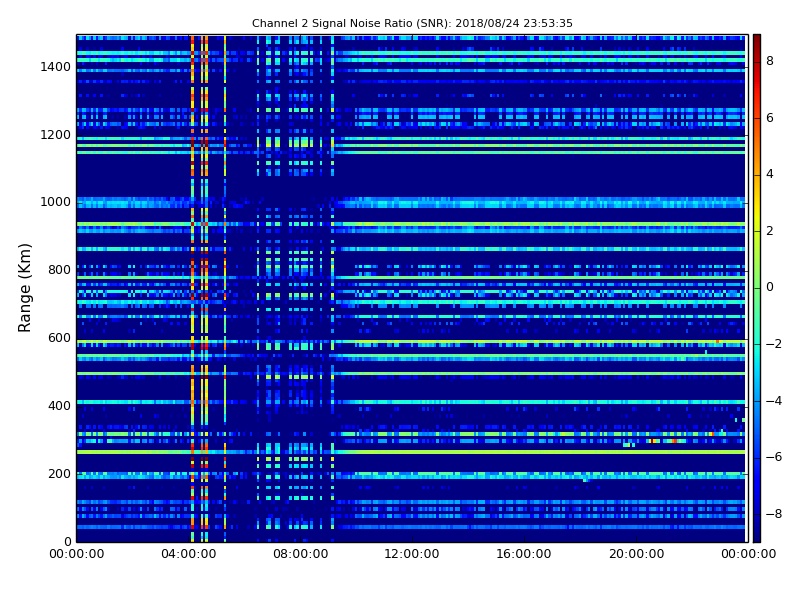Click the 1400 tick label on the range axis
Image resolution: width=800 pixels, height=600 pixels.
[56, 67]
